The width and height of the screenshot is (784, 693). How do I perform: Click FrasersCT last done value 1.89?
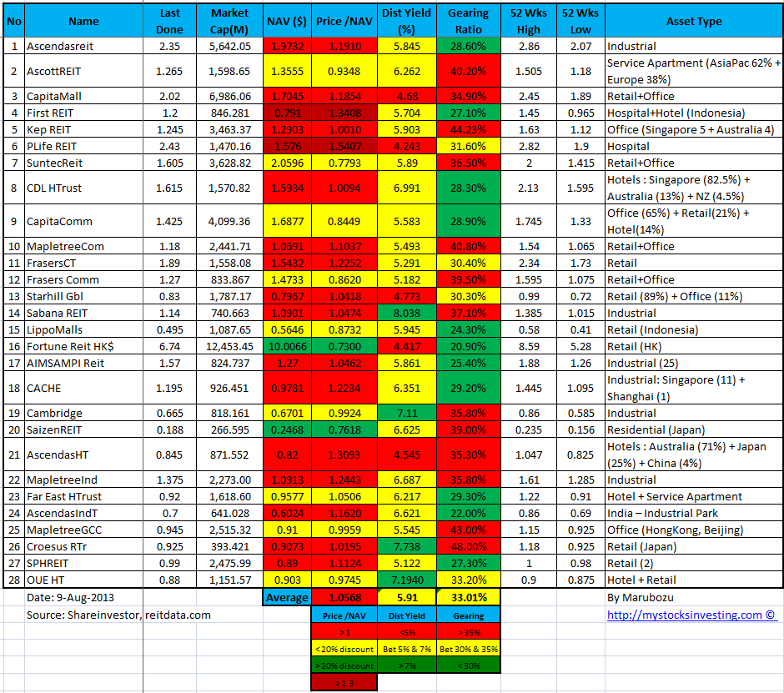coord(169,263)
